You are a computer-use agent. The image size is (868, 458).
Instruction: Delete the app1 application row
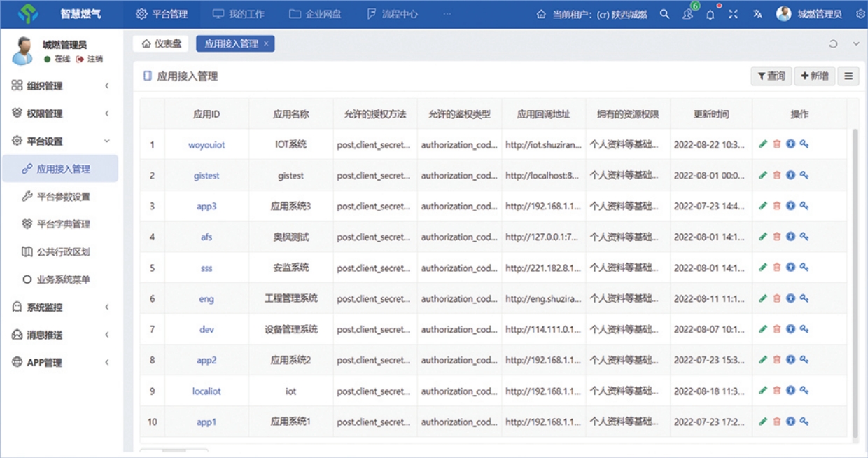point(776,422)
